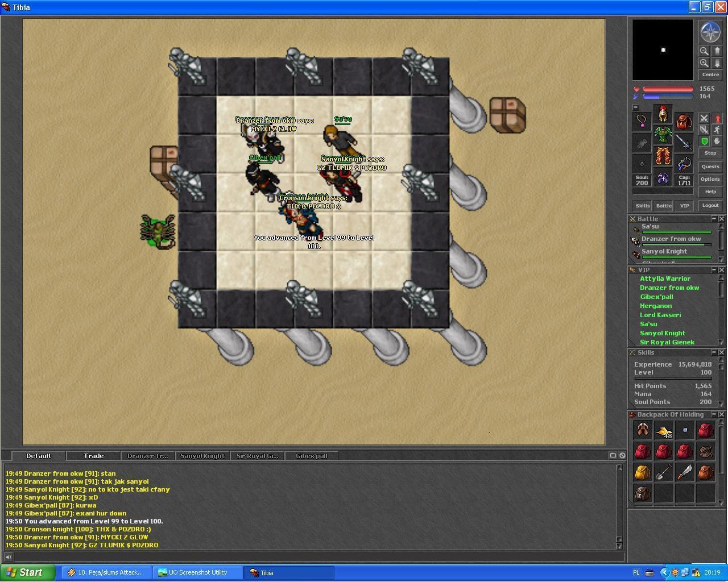Screen dimensions: 728x582
Task: Click the Logout button
Action: (710, 206)
